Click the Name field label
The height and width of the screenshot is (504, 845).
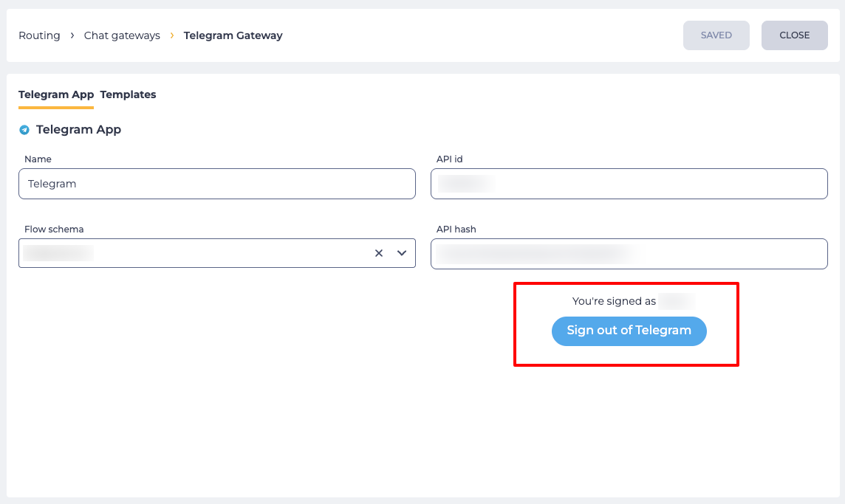pyautogui.click(x=38, y=159)
